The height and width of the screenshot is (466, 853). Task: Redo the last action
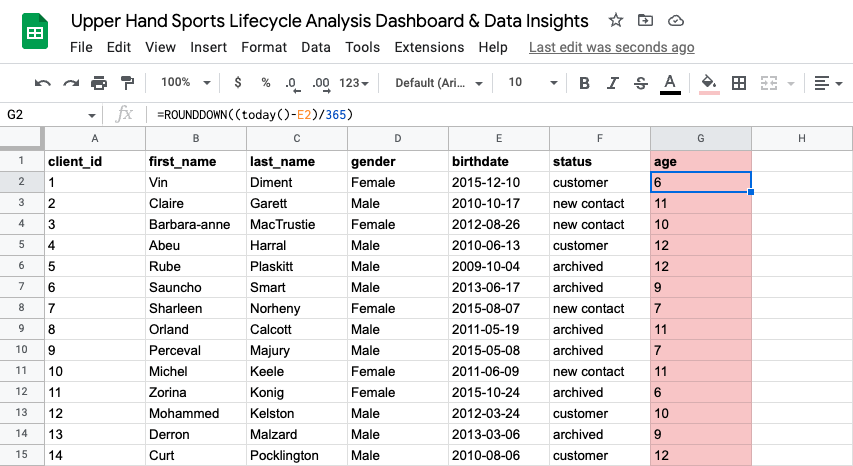(71, 83)
